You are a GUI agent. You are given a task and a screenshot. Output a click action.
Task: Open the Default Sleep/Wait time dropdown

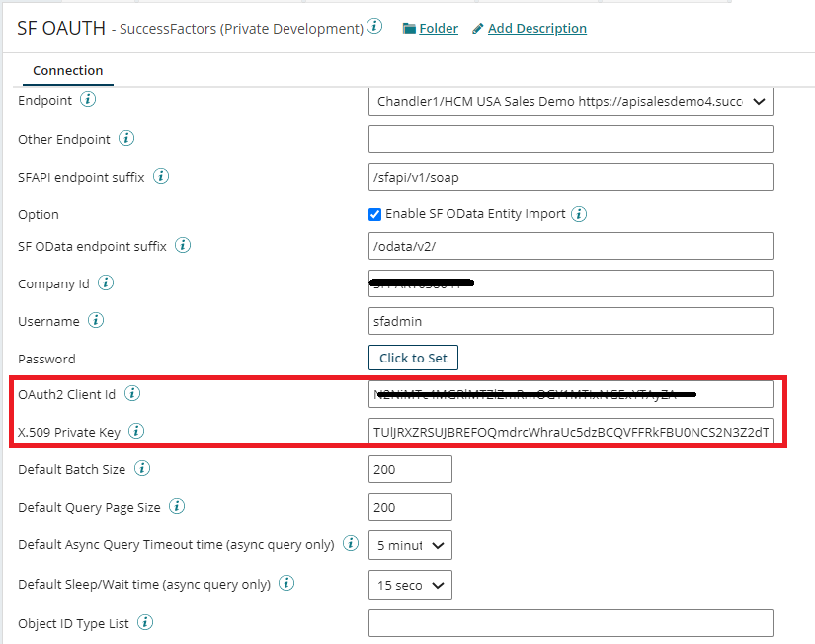[410, 585]
